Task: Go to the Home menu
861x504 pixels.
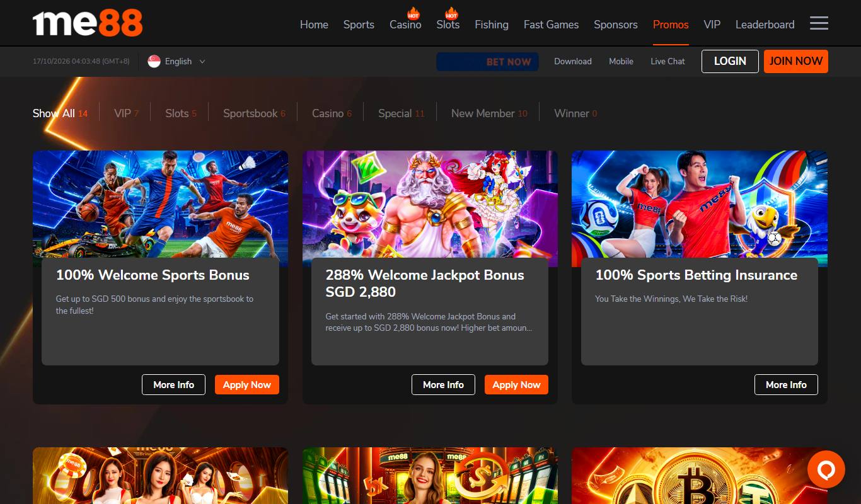Action: [x=314, y=25]
